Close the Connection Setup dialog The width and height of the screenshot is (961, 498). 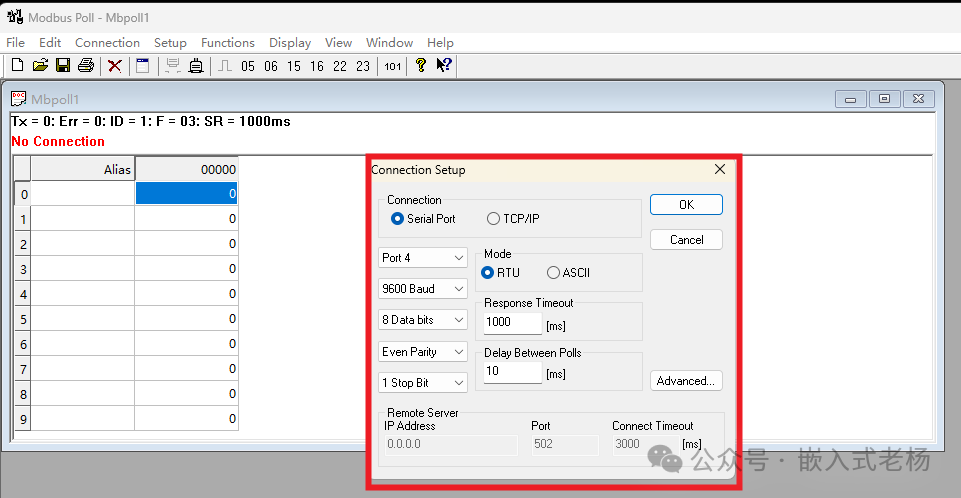[720, 169]
